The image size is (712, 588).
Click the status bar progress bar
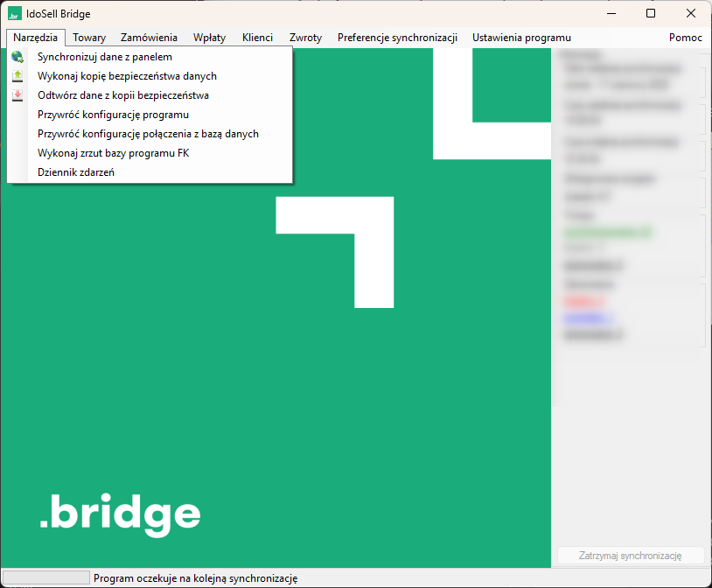(x=45, y=577)
